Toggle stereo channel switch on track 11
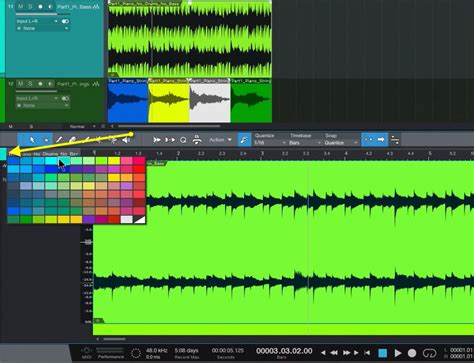This screenshot has width=474, height=363. (x=65, y=21)
